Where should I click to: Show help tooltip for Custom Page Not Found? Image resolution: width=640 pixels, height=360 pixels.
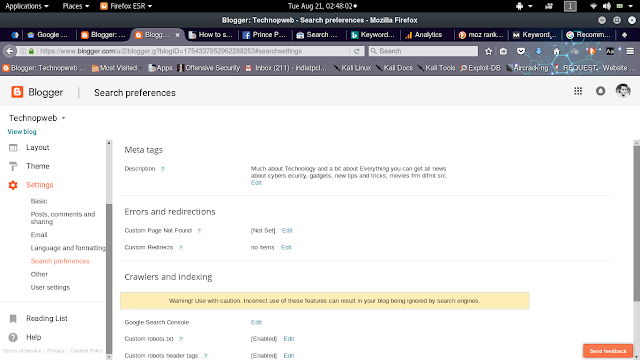click(199, 231)
